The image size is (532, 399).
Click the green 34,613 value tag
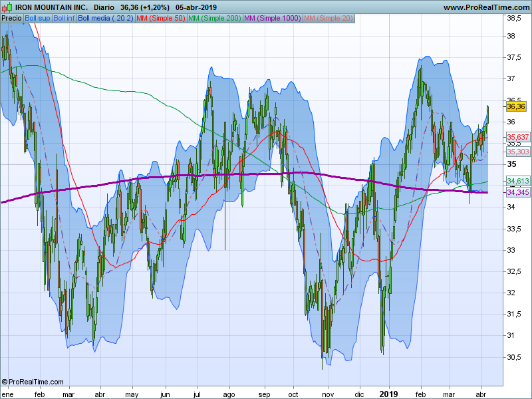(518, 181)
